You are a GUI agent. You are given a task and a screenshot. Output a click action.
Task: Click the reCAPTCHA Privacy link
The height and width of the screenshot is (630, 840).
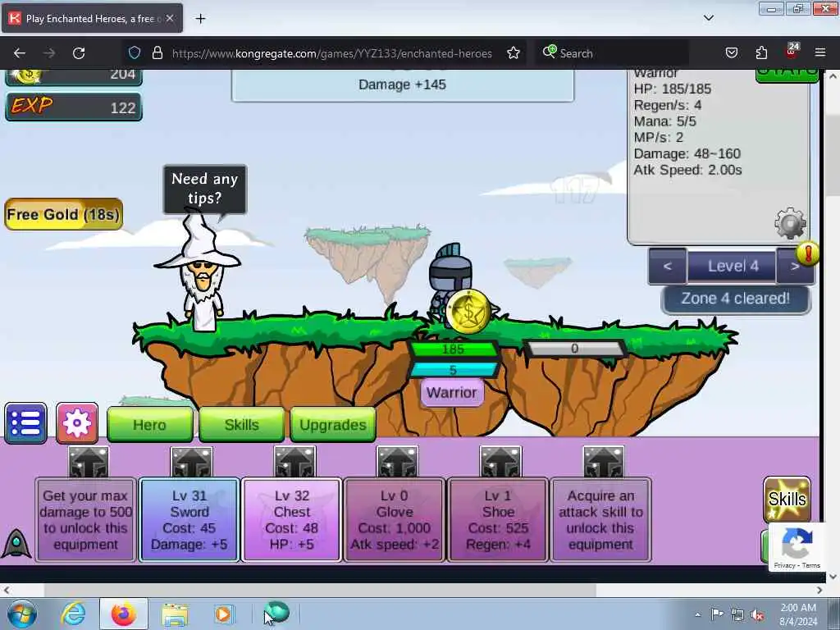pos(785,565)
